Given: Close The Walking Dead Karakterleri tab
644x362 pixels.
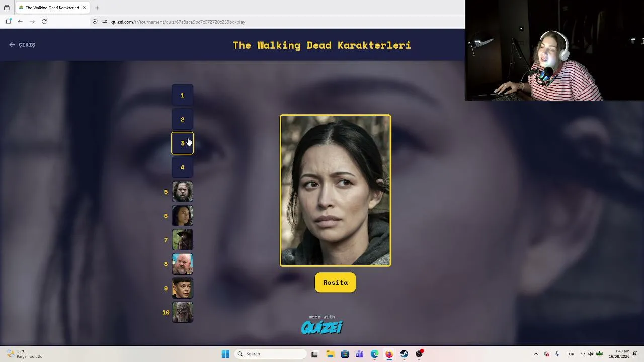Looking at the screenshot, I should click(85, 8).
